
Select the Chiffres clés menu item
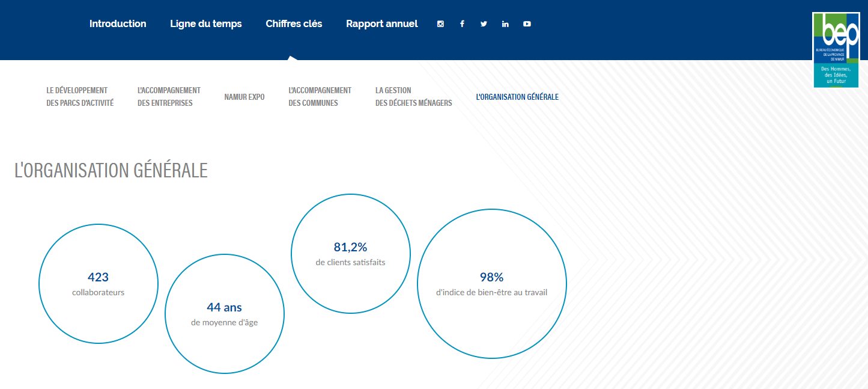pos(294,24)
